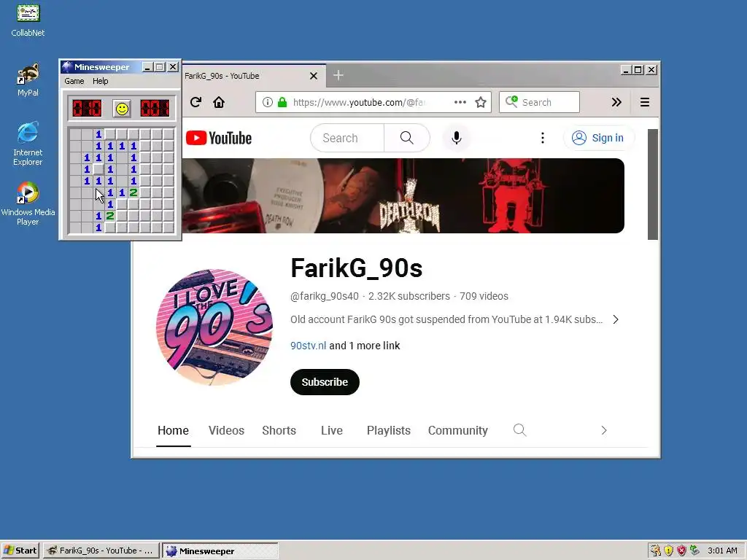Click the yellow shield tray icon
Screen dimensions: 747x560
pos(668,551)
